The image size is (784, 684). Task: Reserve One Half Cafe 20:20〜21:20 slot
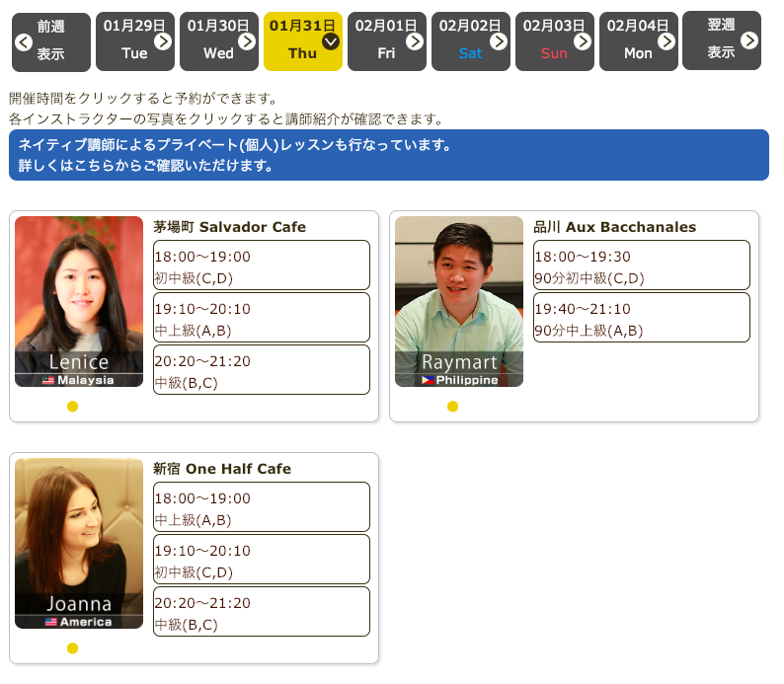click(x=262, y=612)
